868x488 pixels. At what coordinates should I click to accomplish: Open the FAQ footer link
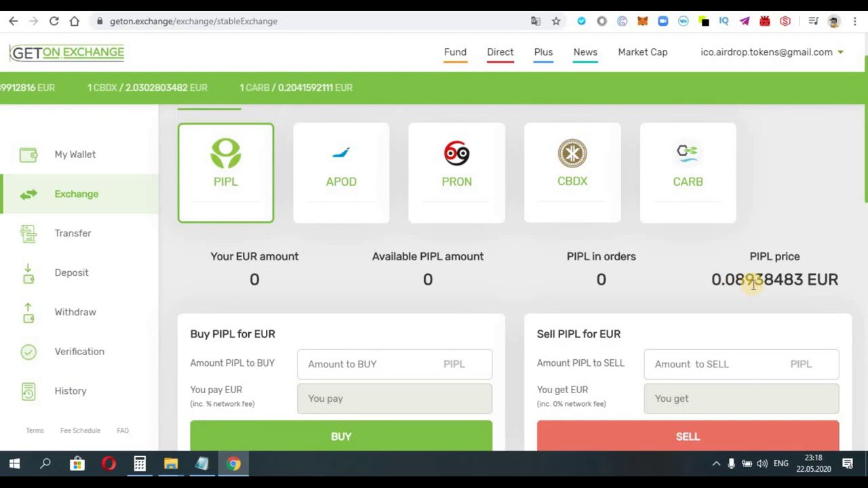point(123,430)
